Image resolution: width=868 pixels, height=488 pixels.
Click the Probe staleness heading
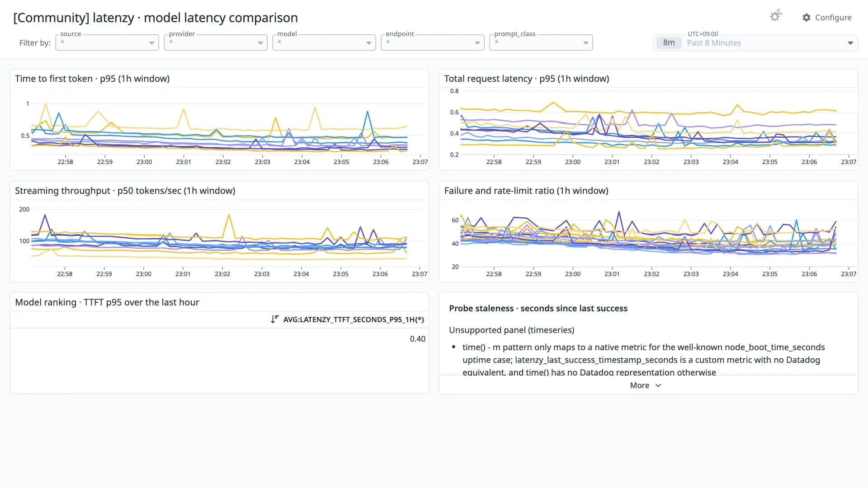click(x=538, y=308)
